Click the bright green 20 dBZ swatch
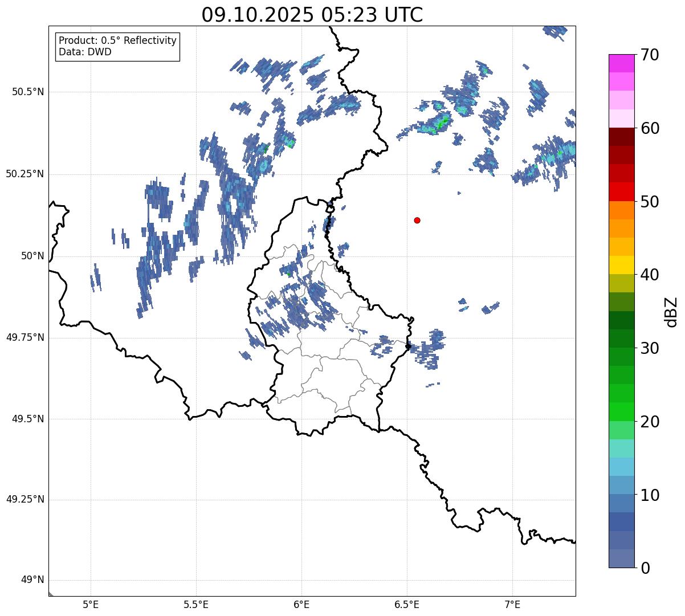This screenshot has width=685, height=616. (x=622, y=412)
